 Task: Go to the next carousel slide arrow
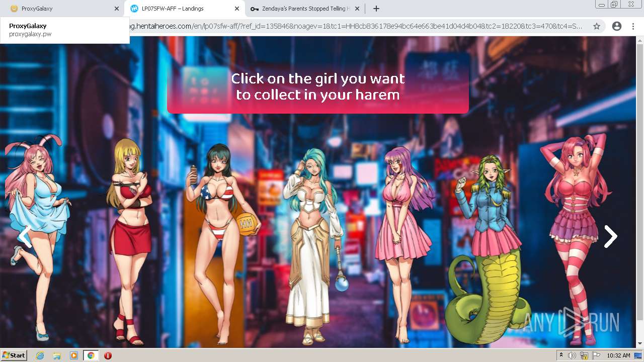tap(610, 236)
